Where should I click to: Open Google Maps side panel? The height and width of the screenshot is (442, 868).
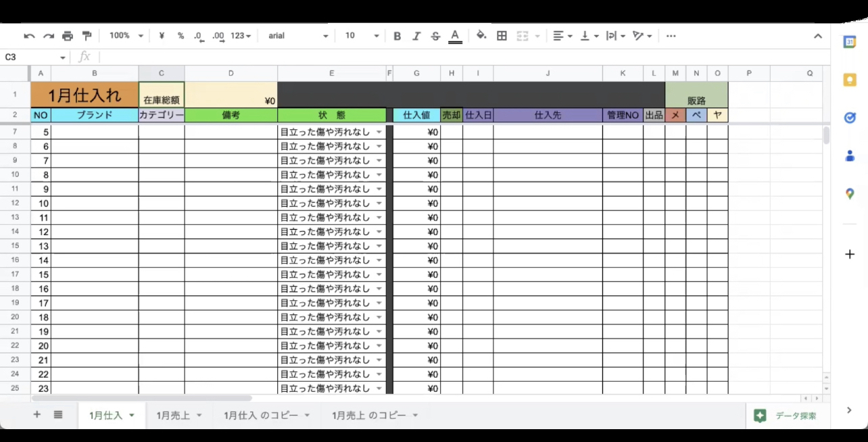pos(850,194)
